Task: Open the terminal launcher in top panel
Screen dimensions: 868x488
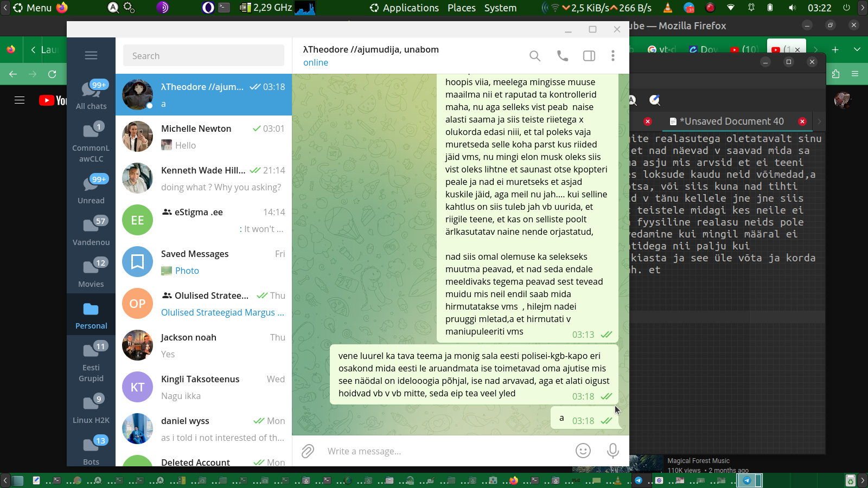Action: (x=224, y=8)
